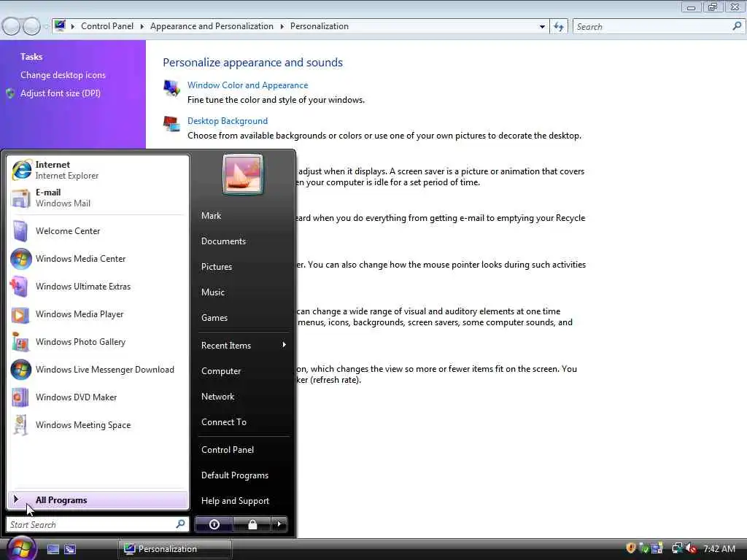
Task: Open the address bar history dropdown
Action: click(x=542, y=27)
